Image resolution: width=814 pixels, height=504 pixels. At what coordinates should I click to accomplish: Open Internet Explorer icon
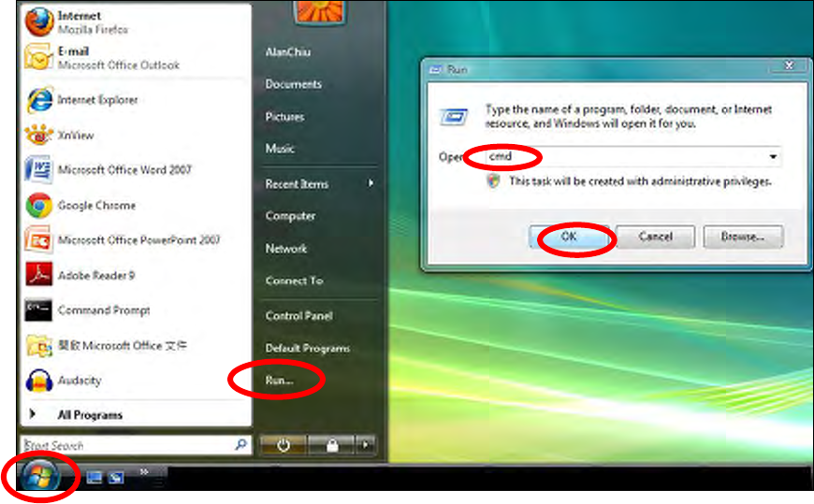pos(39,100)
